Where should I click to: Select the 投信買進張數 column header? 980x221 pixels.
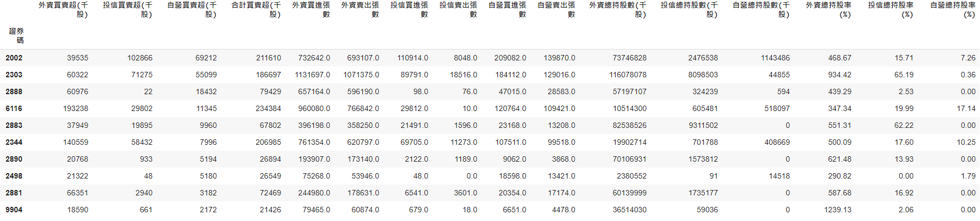tap(409, 9)
